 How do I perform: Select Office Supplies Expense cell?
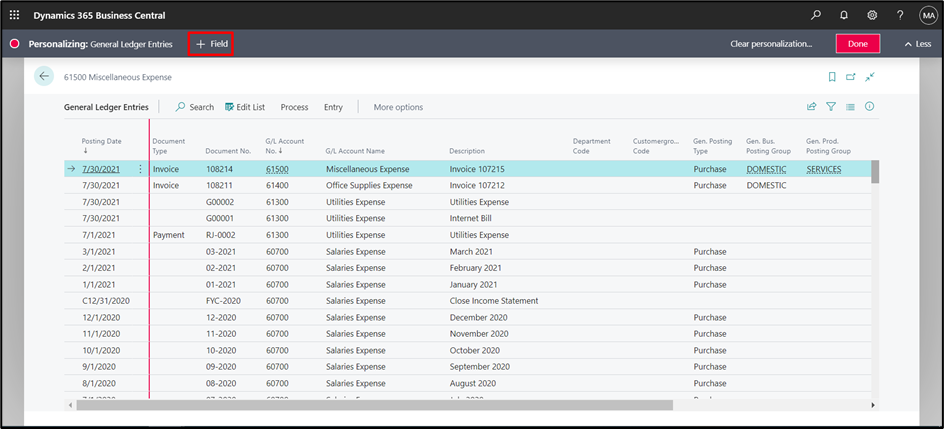369,185
